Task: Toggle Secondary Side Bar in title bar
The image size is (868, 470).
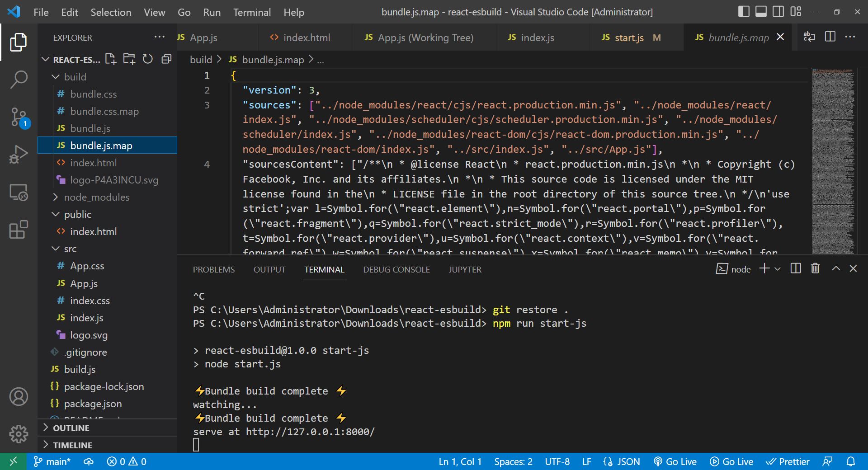Action: pyautogui.click(x=778, y=12)
